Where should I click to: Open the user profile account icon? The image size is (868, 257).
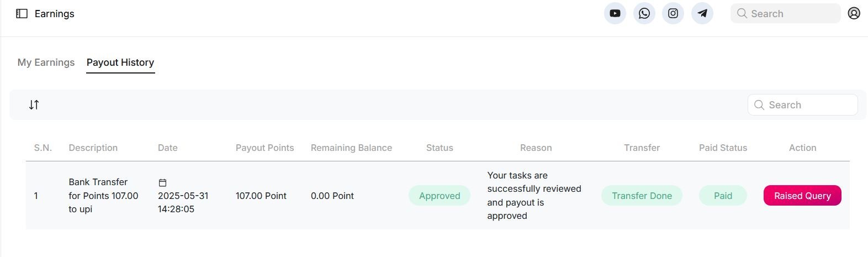click(854, 13)
